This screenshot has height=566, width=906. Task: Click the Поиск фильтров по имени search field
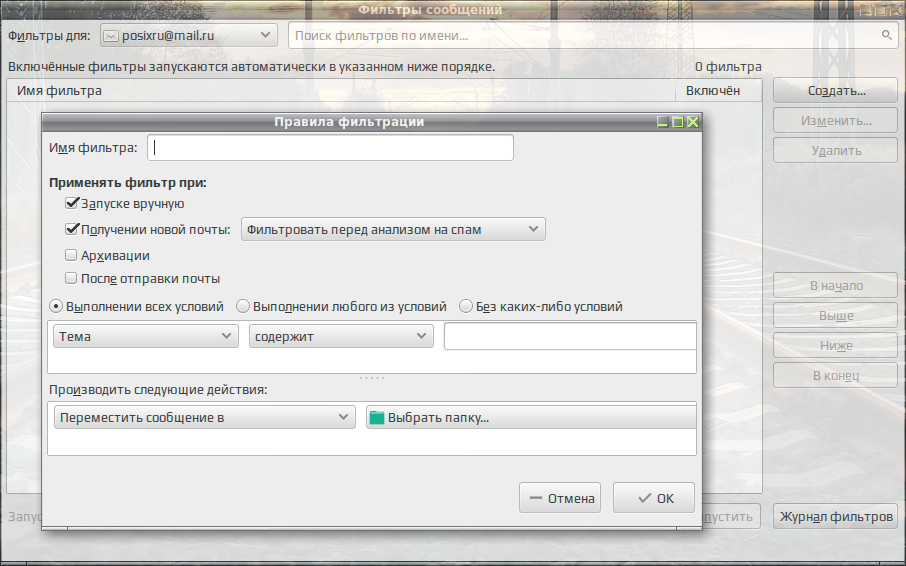593,35
